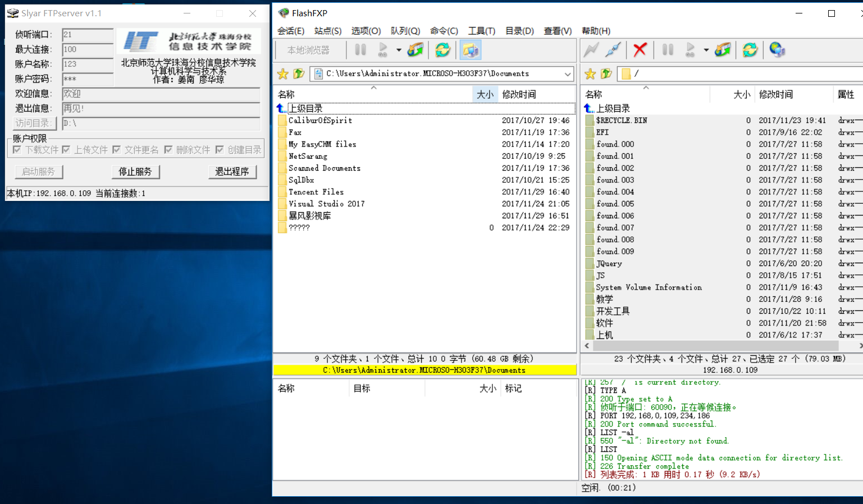863x504 pixels.
Task: Toggle the 上传文件 permission checkbox
Action: (x=66, y=150)
